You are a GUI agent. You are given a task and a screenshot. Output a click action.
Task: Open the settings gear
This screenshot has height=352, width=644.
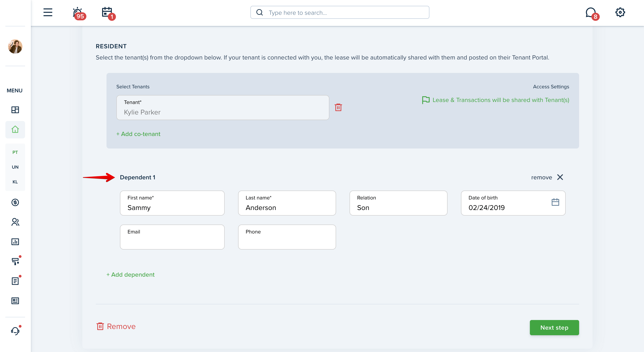pyautogui.click(x=620, y=12)
